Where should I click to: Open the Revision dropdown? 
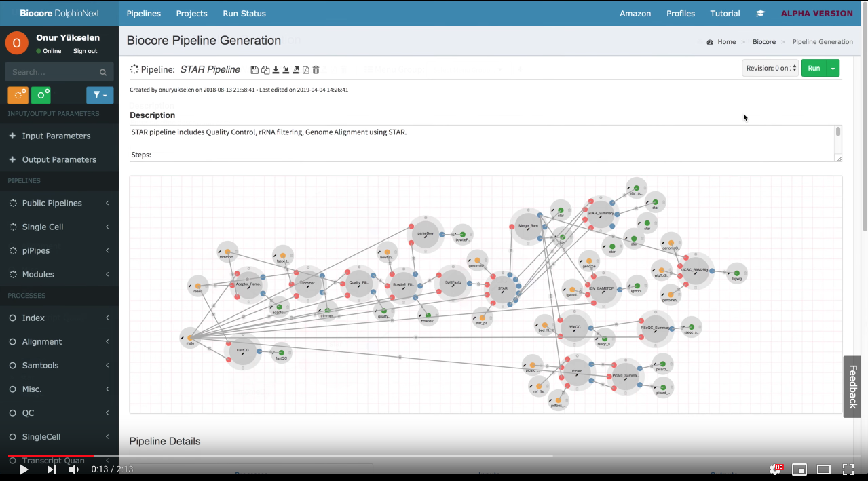point(770,68)
